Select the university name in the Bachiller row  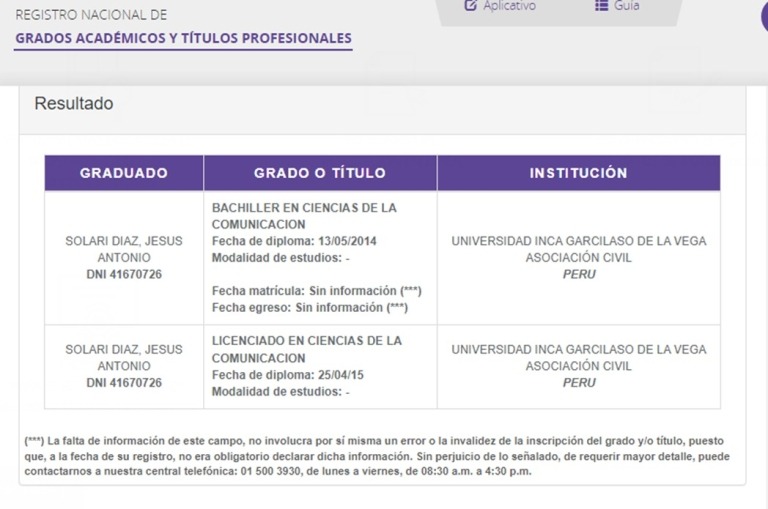click(579, 249)
